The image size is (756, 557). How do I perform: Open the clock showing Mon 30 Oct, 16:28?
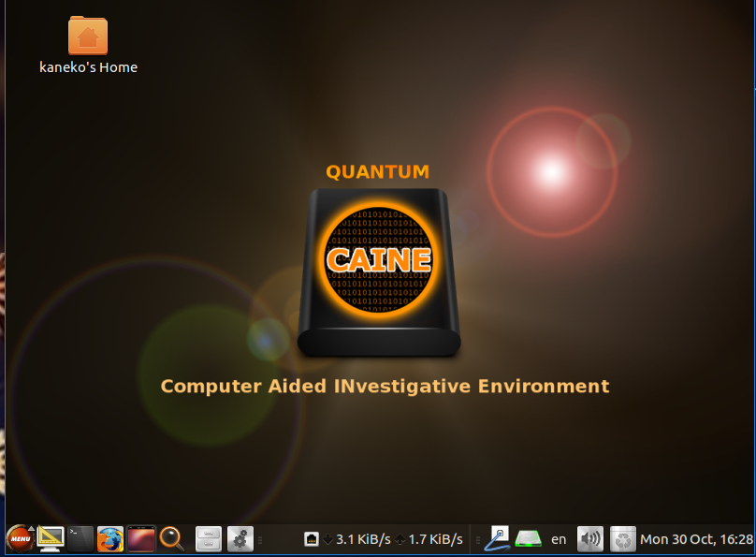point(697,539)
